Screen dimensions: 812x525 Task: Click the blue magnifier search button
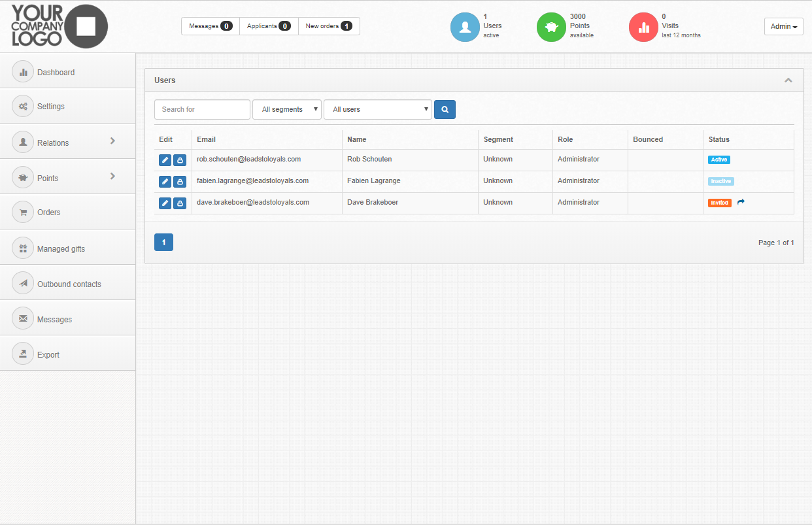click(445, 109)
